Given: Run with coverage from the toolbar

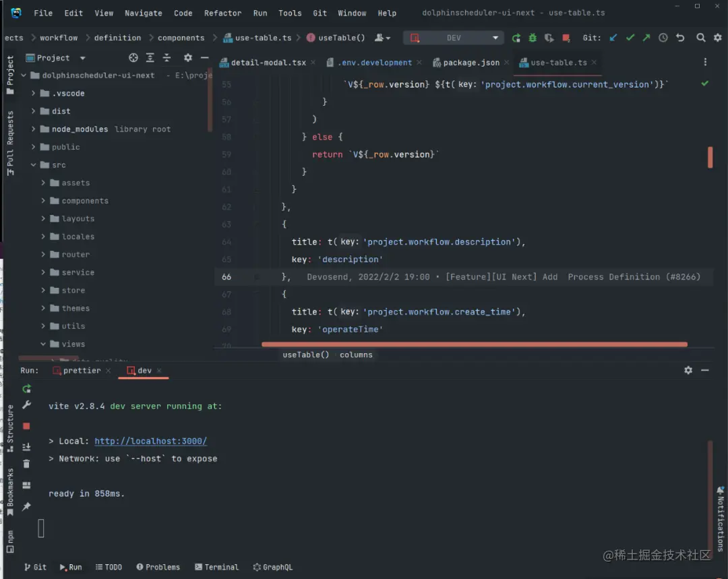Looking at the screenshot, I should tap(549, 38).
